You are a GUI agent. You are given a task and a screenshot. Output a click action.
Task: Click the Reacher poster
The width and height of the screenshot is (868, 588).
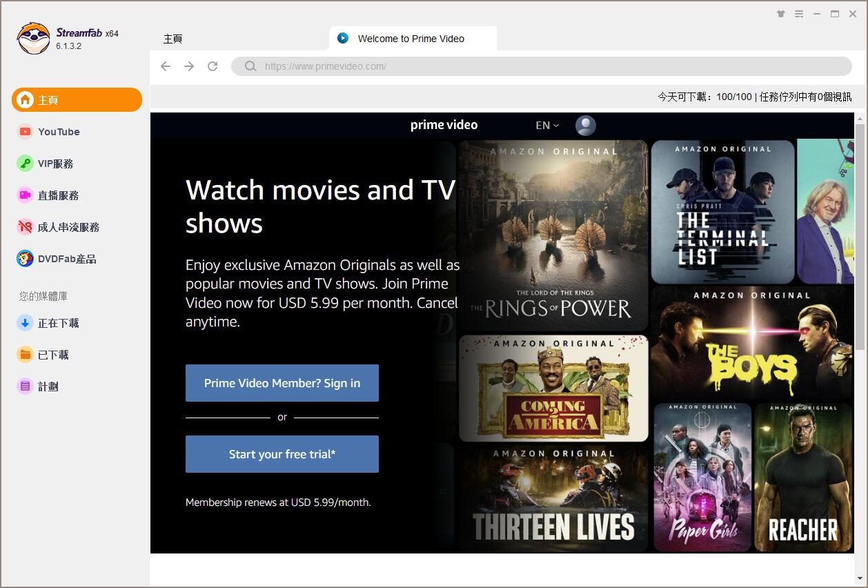coord(804,477)
